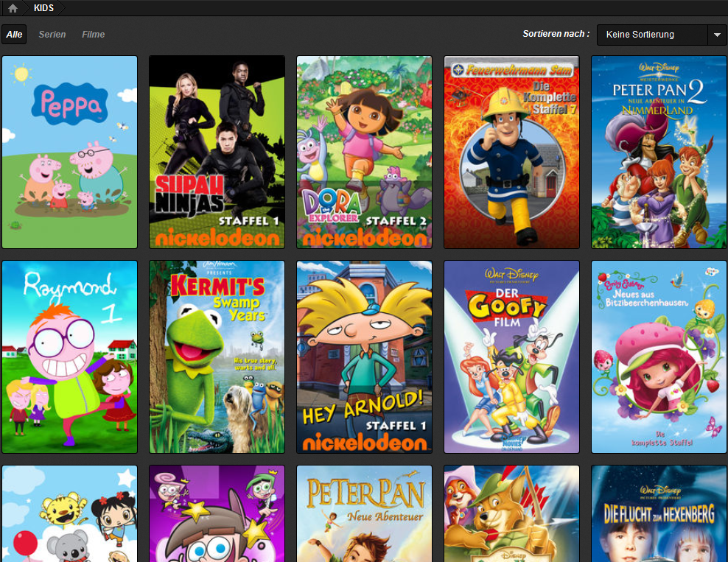Click the sort dropdown arrow button
Screen dimensions: 728x562
coord(717,35)
